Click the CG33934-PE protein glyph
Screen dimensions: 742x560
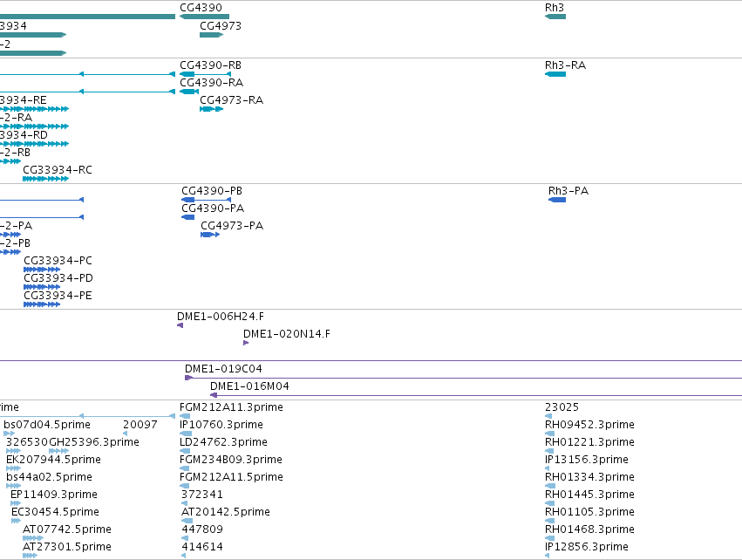click(42, 304)
